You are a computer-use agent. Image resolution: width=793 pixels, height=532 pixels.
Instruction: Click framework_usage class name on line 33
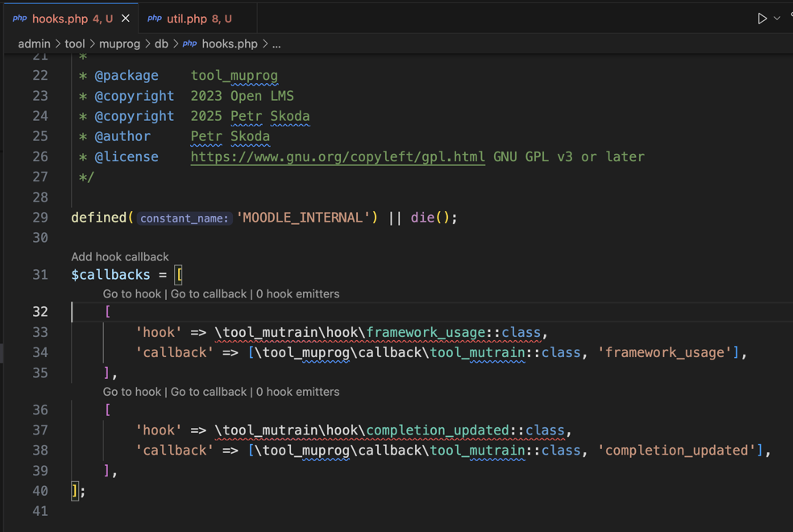(426, 332)
